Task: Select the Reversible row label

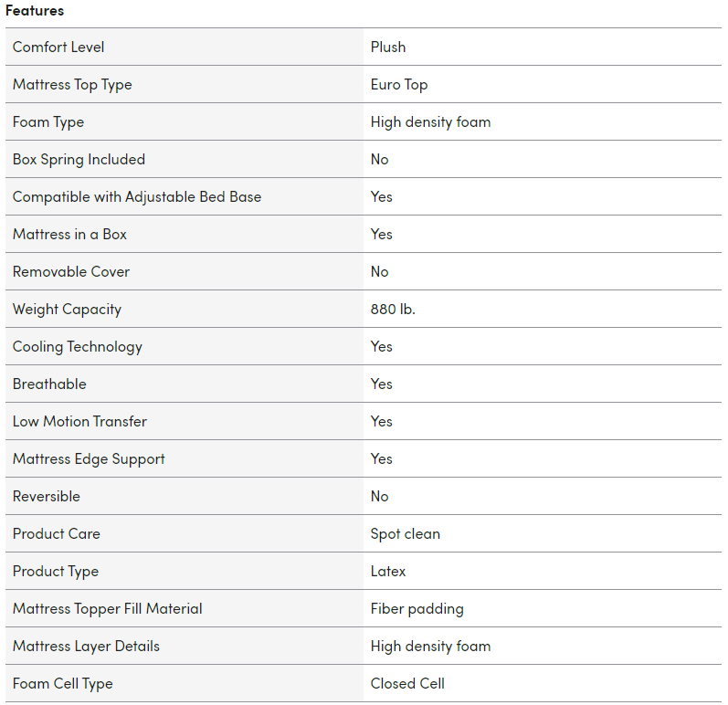Action: (x=47, y=496)
